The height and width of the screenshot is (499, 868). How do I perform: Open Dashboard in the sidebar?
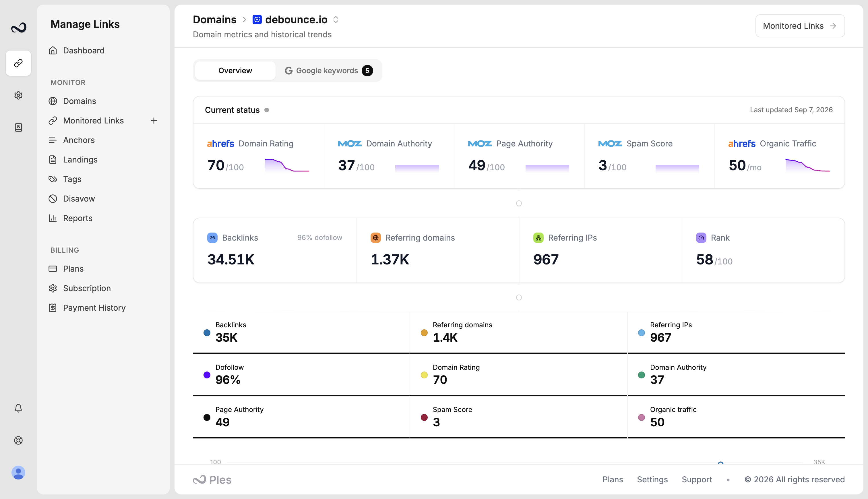point(84,50)
